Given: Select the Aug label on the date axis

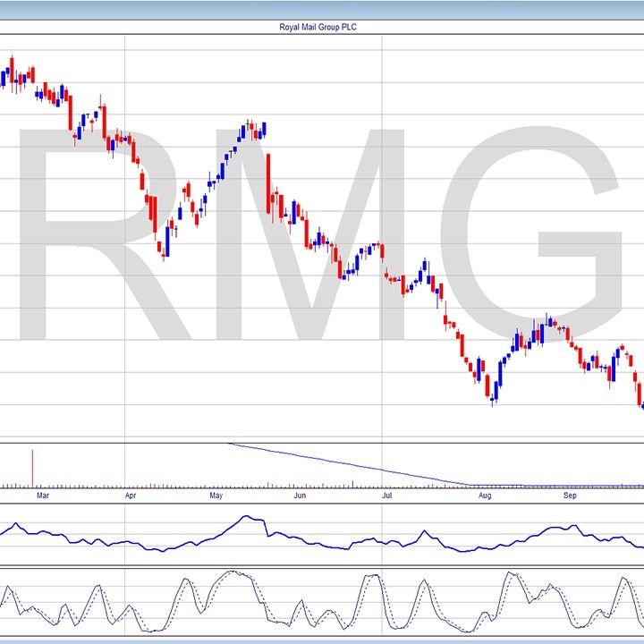Looking at the screenshot, I should (484, 494).
